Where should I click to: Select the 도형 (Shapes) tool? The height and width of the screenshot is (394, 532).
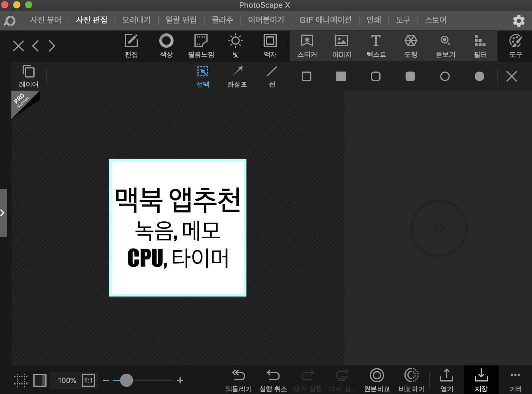coord(411,45)
